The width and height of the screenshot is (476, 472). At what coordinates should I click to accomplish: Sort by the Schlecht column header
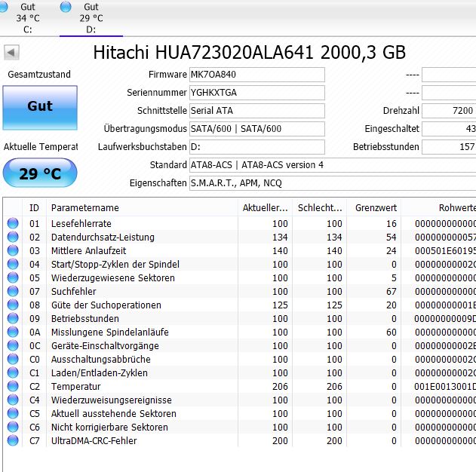(319, 208)
